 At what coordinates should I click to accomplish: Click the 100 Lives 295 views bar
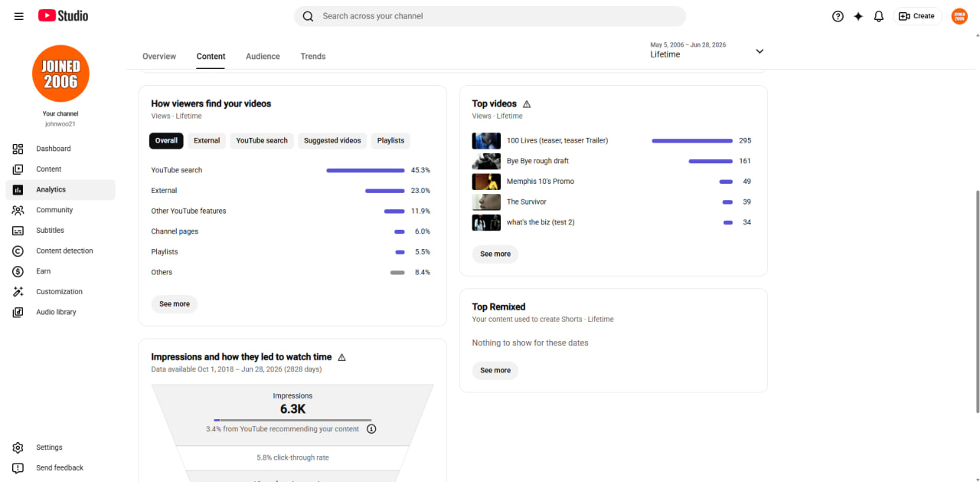[x=692, y=141]
